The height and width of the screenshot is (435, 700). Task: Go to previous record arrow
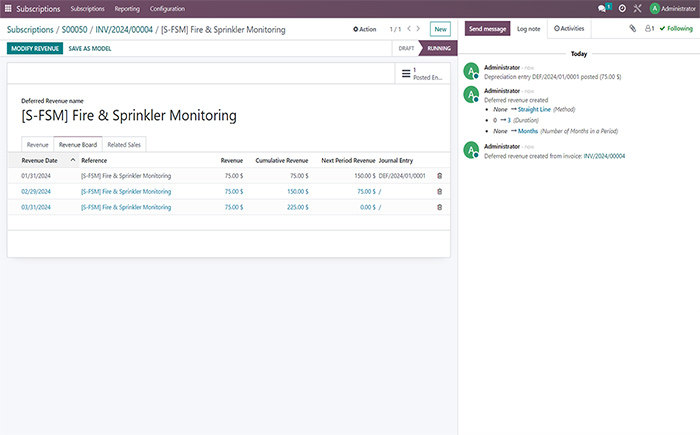[409, 29]
